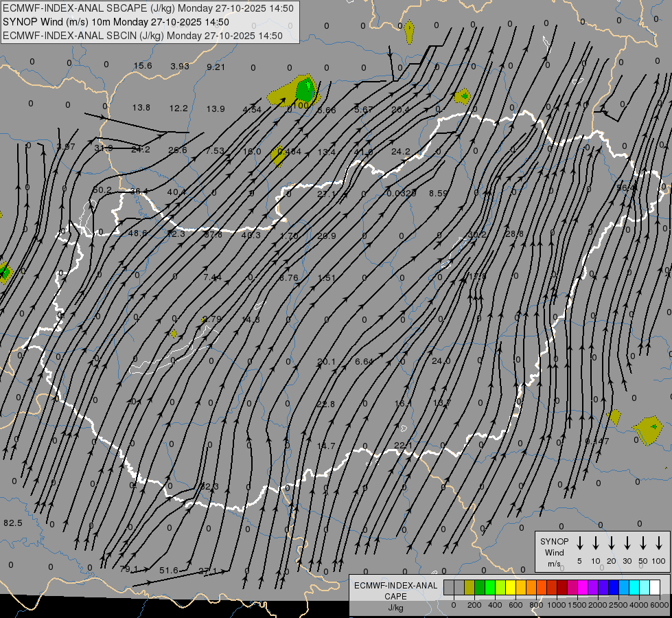Screen dimensions: 672x618
Task: Click the grid value 15.6
Action: coord(143,66)
